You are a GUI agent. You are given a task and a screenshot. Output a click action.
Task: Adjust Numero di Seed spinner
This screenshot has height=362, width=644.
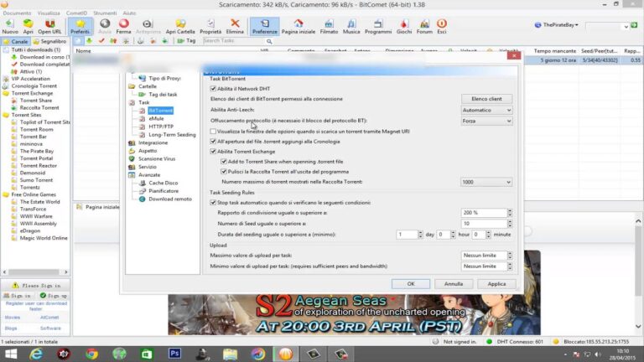tap(510, 224)
